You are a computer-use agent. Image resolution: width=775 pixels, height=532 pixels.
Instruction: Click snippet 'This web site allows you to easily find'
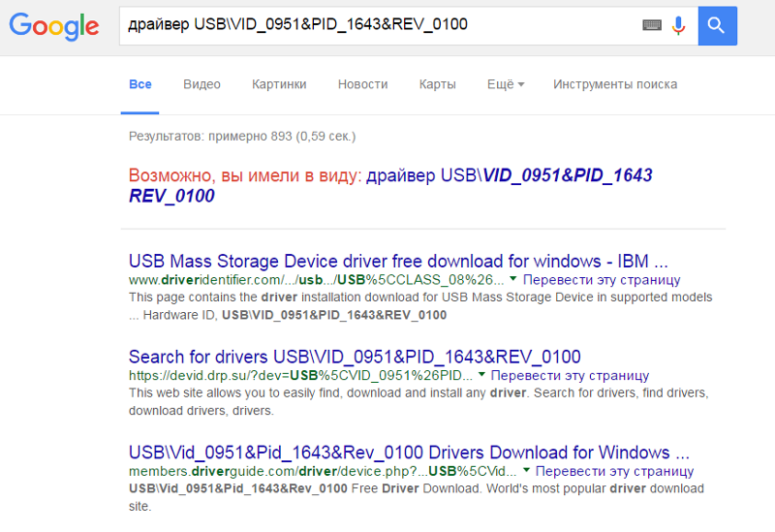pos(234,392)
